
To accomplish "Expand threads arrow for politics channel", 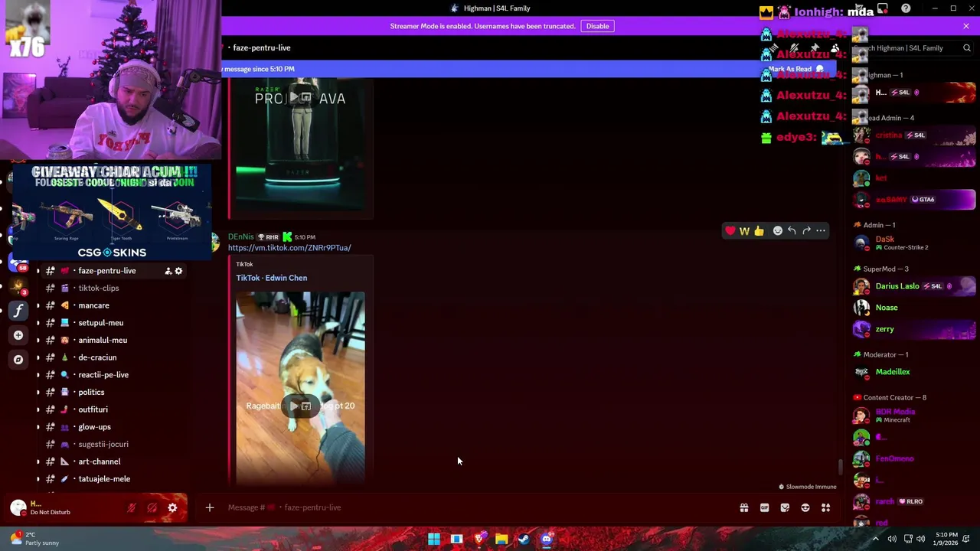I will pos(38,392).
